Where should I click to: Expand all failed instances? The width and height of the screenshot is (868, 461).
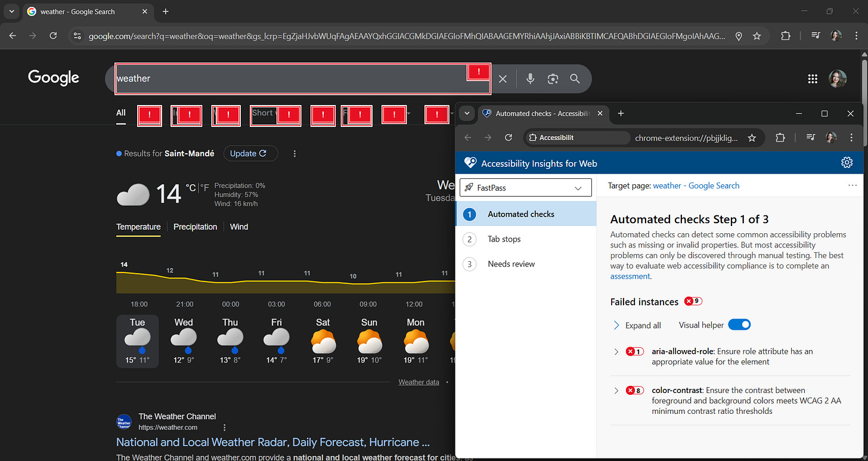click(x=637, y=326)
